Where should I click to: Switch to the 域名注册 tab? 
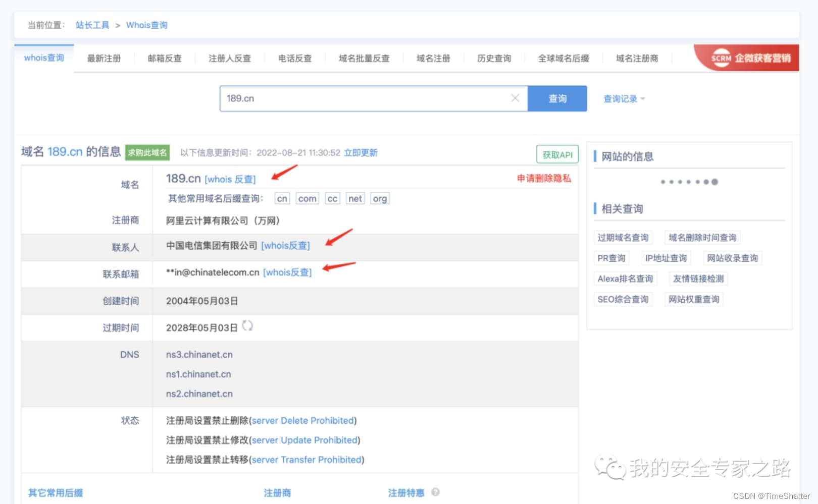(433, 59)
